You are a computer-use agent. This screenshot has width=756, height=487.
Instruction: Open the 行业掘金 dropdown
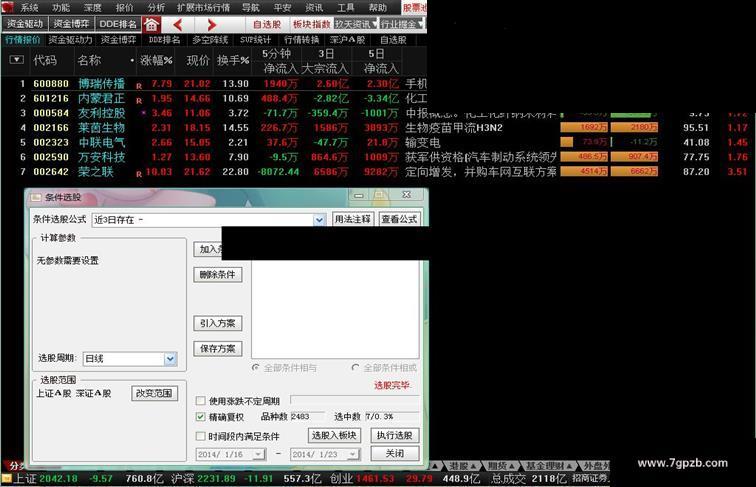pyautogui.click(x=401, y=24)
